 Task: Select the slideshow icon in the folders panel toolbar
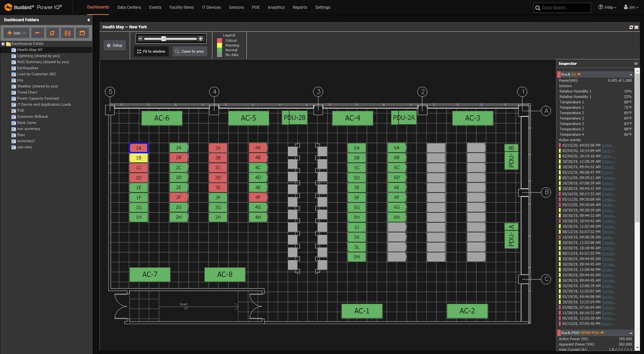(x=67, y=33)
